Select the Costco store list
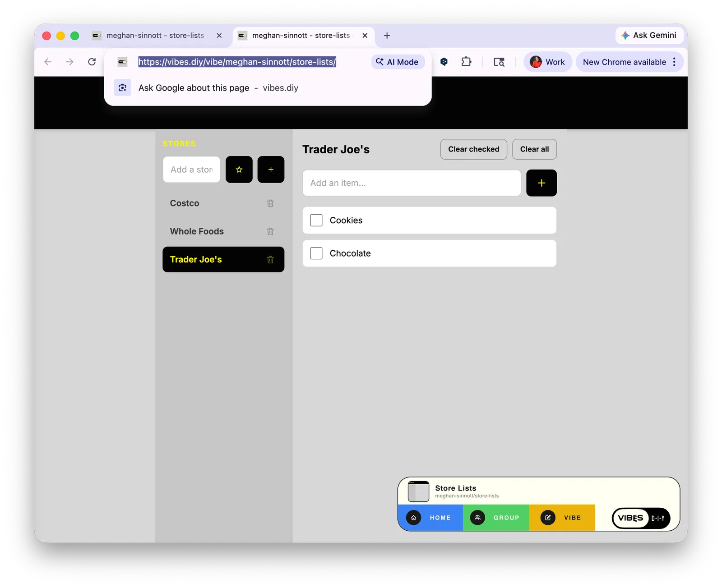 click(x=223, y=203)
